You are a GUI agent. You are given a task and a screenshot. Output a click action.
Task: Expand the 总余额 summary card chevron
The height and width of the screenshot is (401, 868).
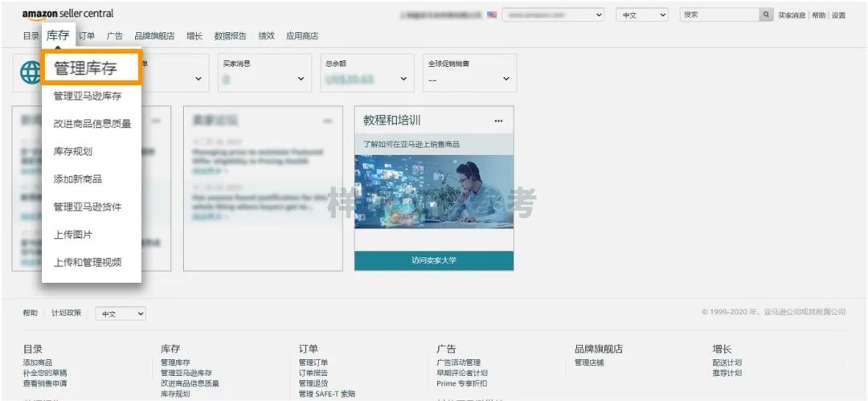(403, 79)
